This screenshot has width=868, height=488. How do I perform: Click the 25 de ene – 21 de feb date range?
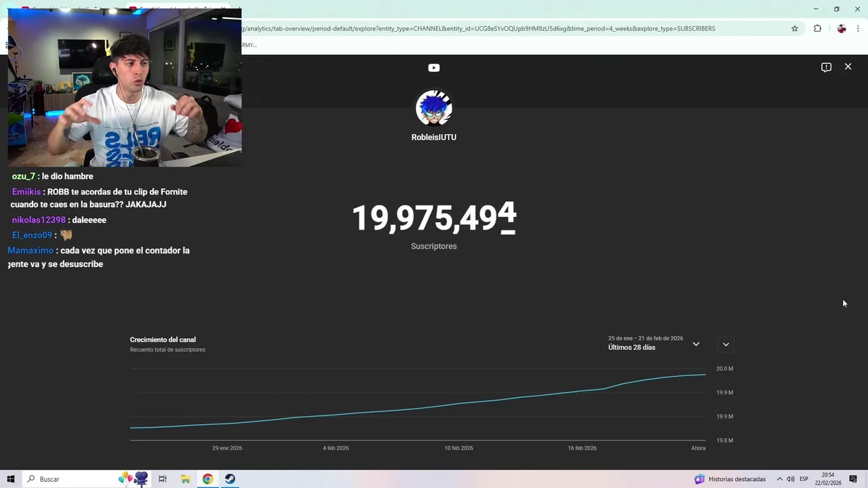[646, 338]
